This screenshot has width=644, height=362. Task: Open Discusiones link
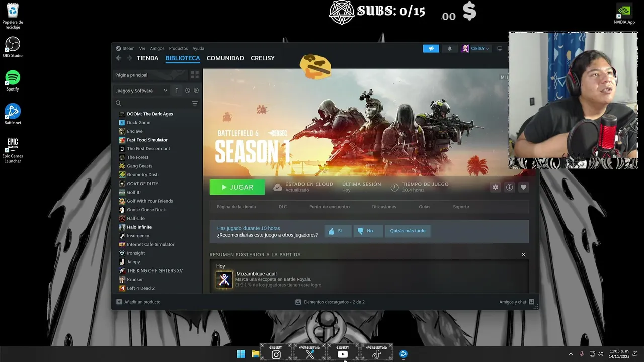(x=384, y=207)
